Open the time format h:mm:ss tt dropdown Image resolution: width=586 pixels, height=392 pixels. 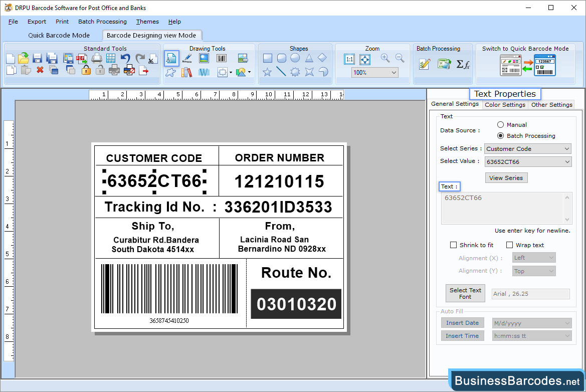532,336
